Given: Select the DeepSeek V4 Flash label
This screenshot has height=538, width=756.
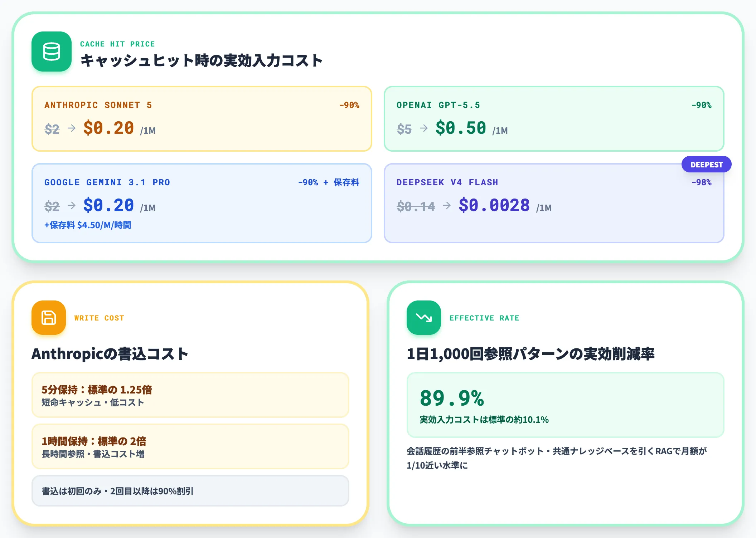Looking at the screenshot, I should [447, 182].
